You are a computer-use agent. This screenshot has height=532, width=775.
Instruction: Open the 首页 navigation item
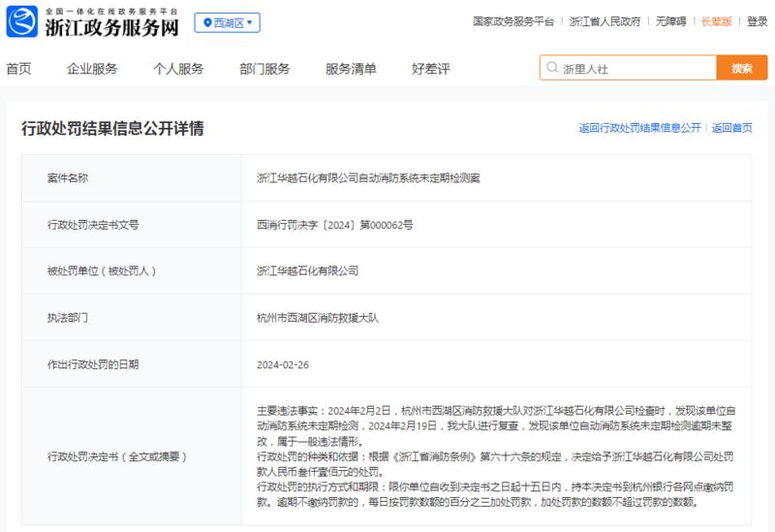tap(18, 69)
